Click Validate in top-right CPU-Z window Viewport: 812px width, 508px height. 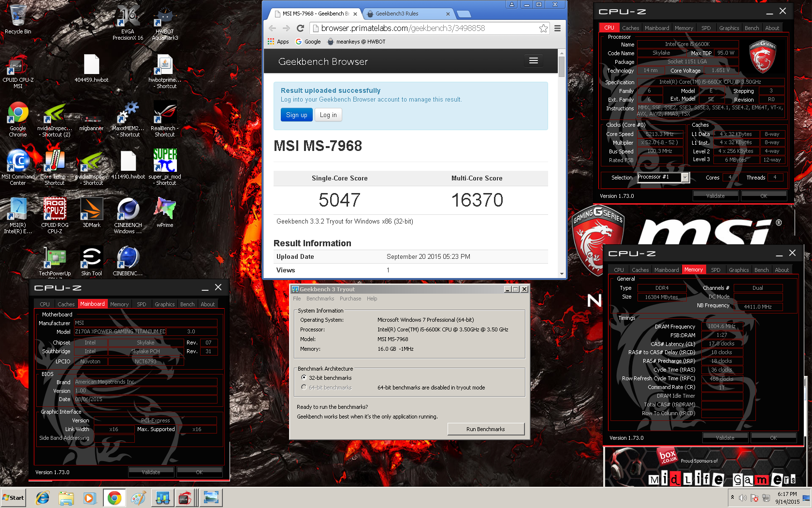coord(715,196)
